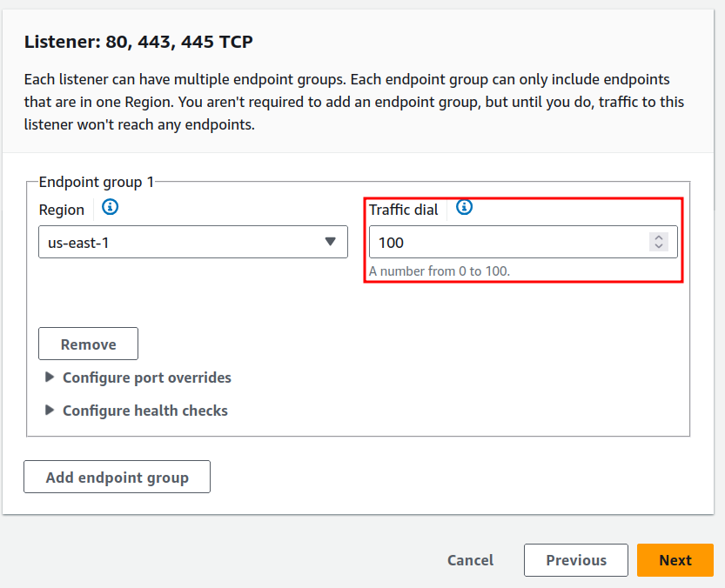This screenshot has width=725, height=588.
Task: Click the increment arrow on Traffic dial
Action: pos(659,237)
